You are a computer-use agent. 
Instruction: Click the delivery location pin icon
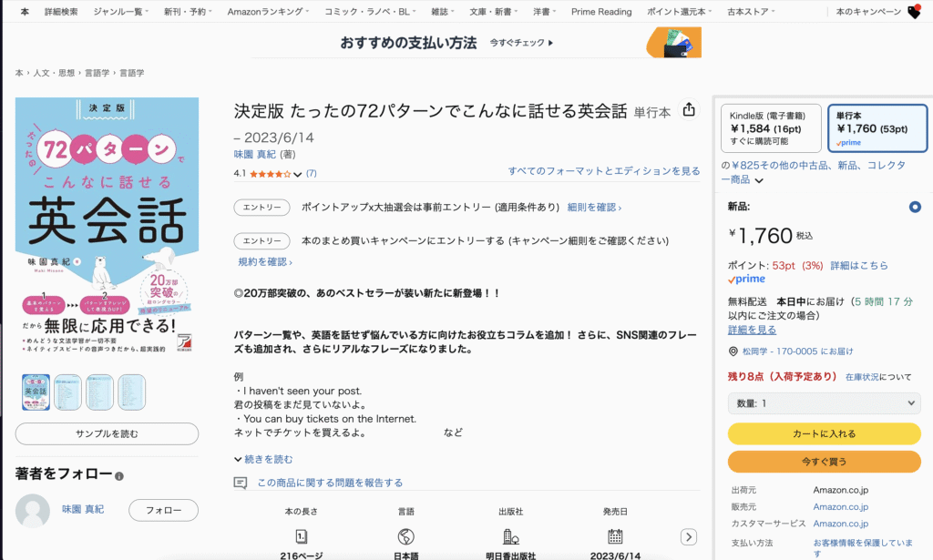733,351
